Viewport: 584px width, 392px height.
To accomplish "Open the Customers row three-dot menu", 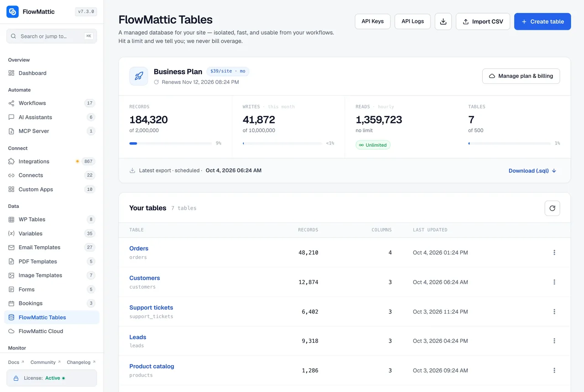I will 554,282.
